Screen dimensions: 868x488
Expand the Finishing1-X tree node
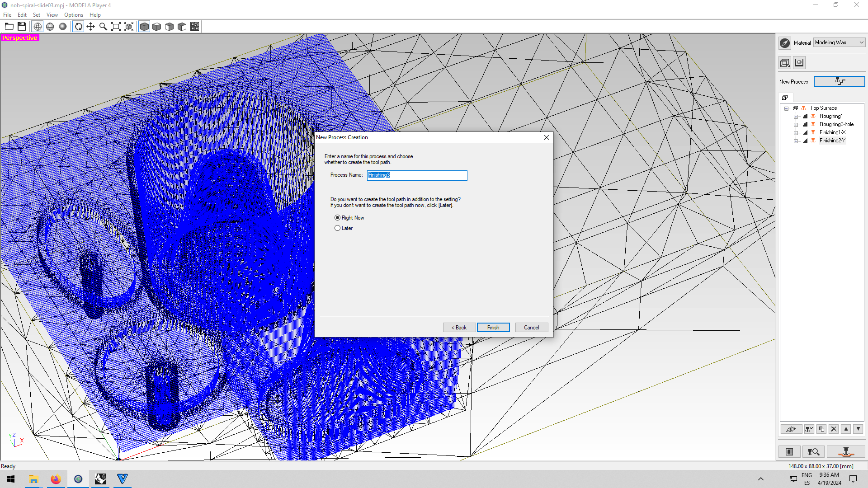796,133
